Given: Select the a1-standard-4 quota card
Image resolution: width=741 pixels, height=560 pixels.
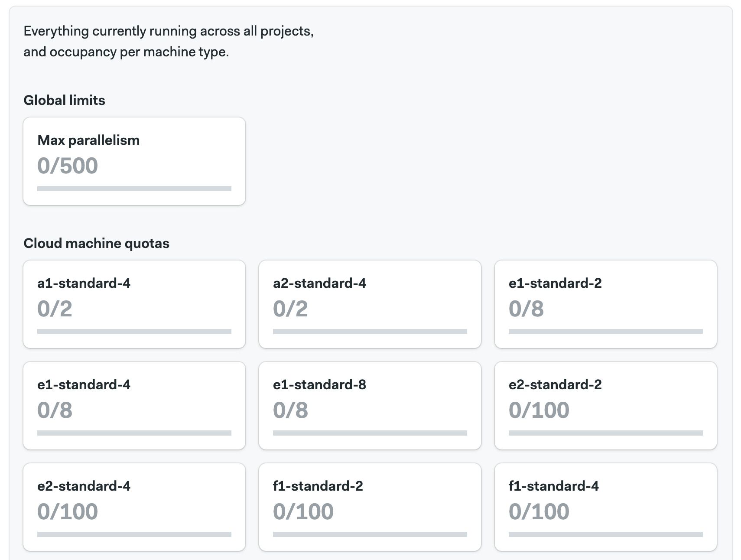Looking at the screenshot, I should pos(134,304).
